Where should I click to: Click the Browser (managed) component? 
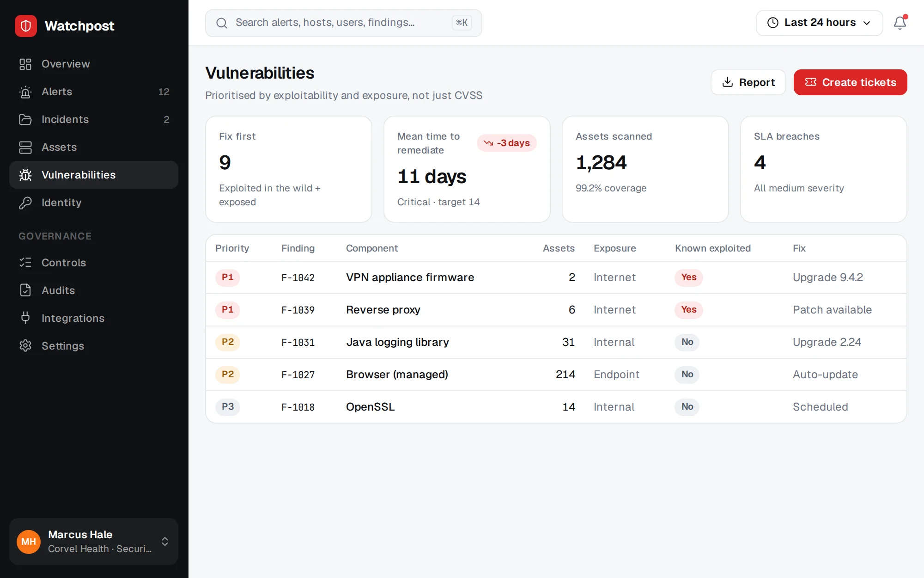click(397, 375)
